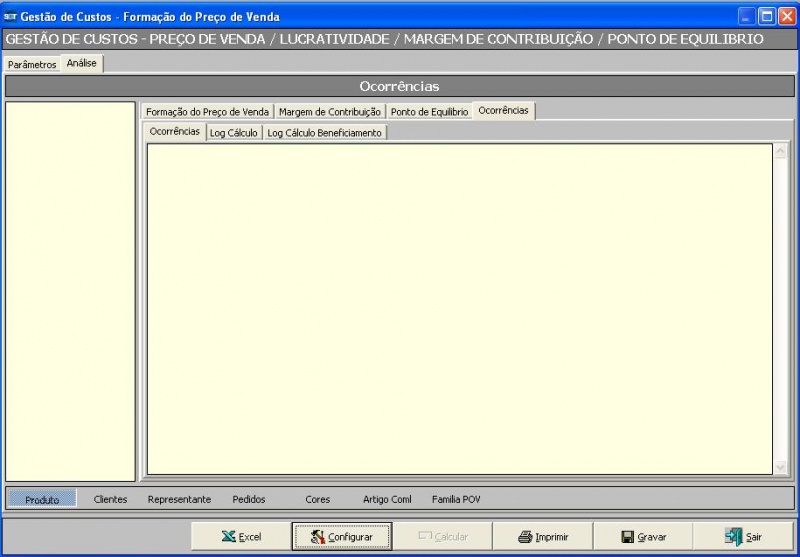Pick the Pedidos filter option

(249, 499)
